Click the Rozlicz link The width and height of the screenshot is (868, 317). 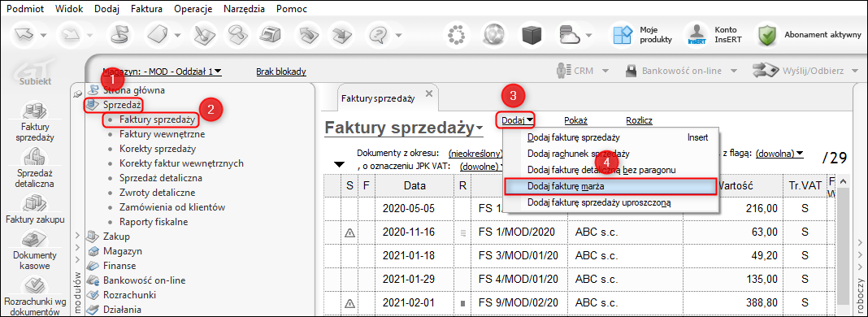pos(639,119)
